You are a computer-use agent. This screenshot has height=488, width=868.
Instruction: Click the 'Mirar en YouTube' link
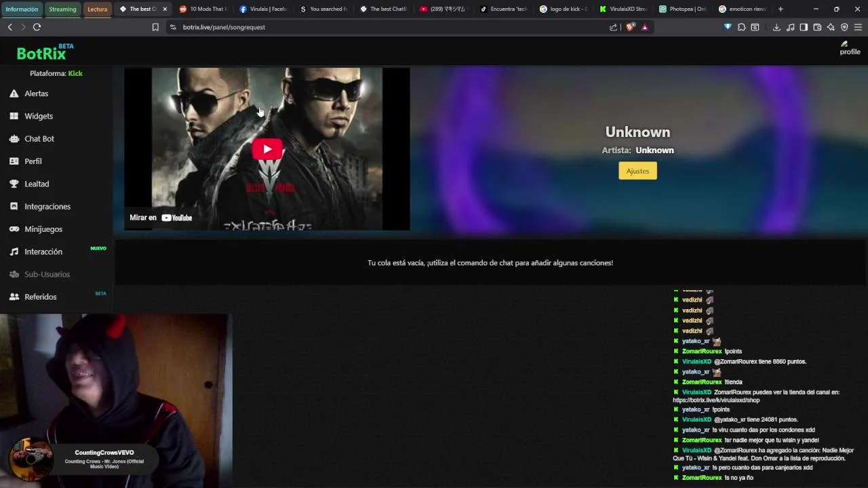pos(161,218)
